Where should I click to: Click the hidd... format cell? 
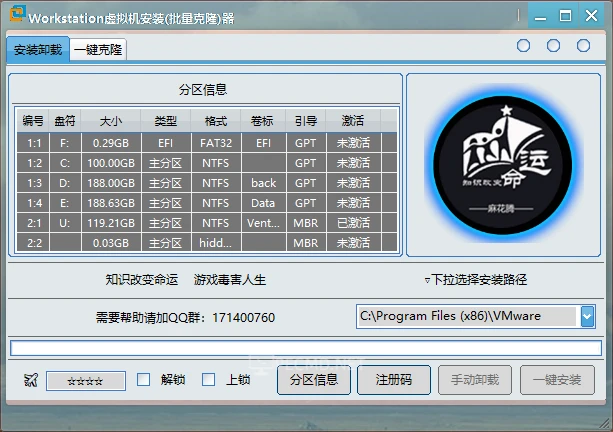tap(216, 243)
